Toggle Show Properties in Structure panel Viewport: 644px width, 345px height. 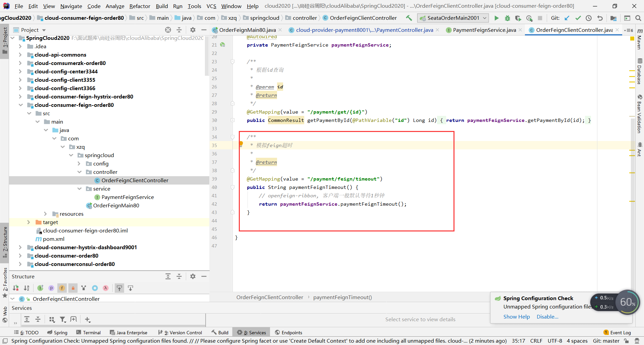tap(51, 288)
